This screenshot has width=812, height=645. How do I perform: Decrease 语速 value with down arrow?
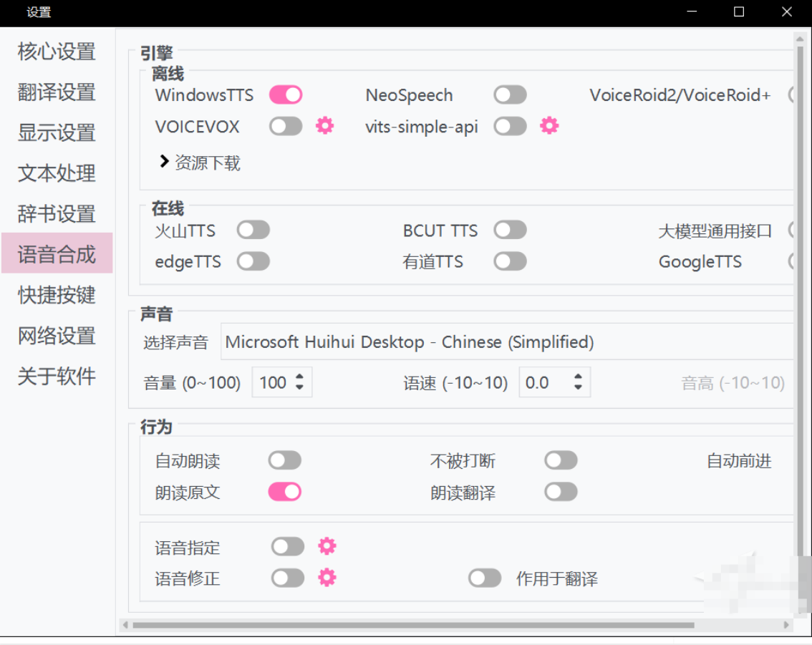point(578,387)
